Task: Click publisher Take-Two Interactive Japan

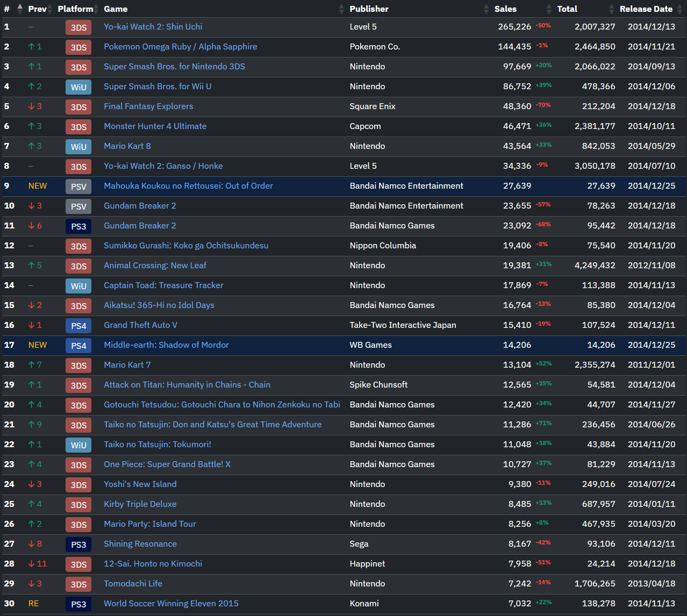Action: click(403, 325)
